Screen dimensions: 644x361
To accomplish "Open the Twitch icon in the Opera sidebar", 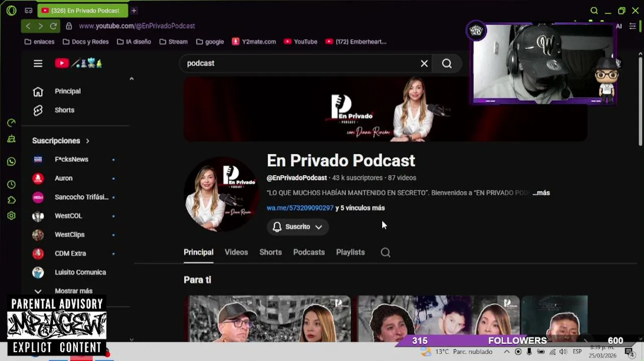I will pos(12,139).
